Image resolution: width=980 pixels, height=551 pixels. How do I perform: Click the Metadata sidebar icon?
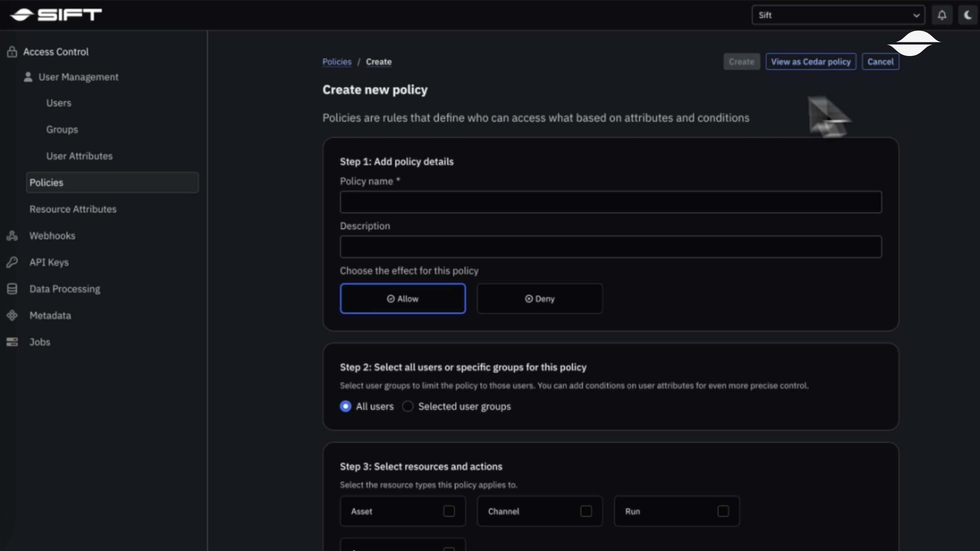12,315
